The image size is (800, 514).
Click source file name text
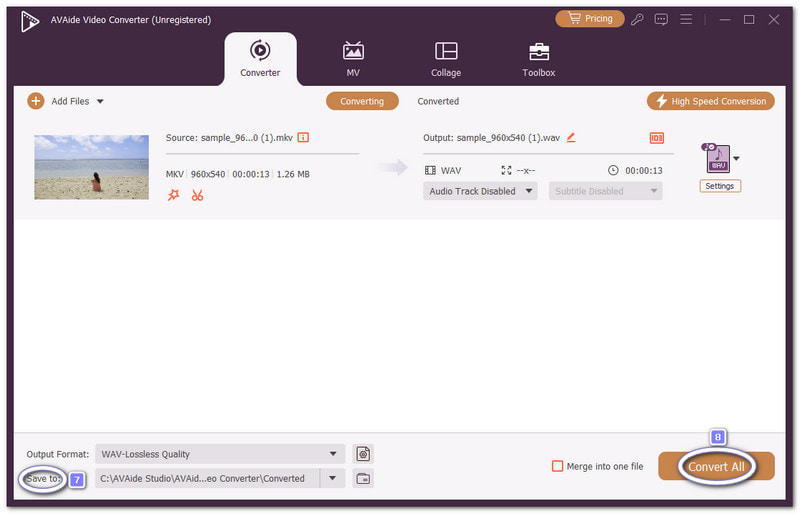point(229,138)
